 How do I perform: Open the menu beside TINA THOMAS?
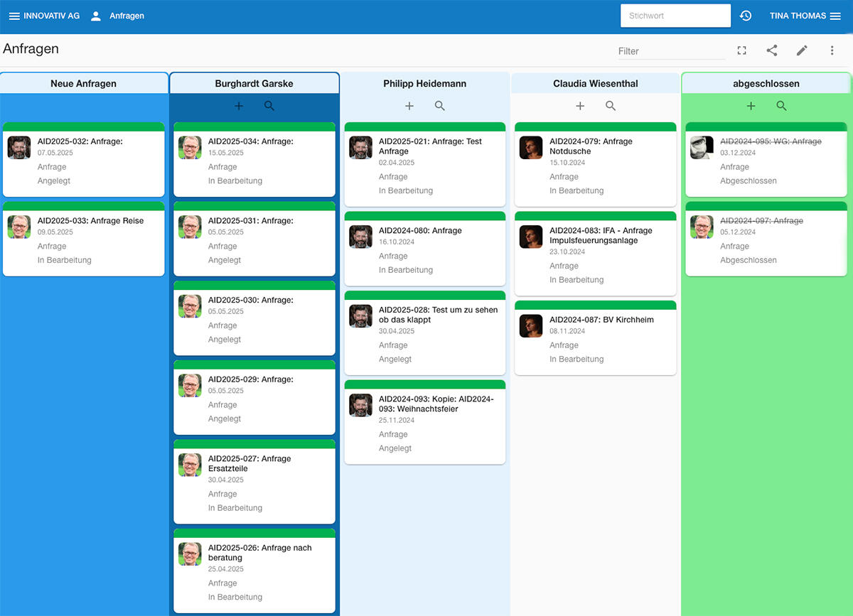tap(836, 15)
